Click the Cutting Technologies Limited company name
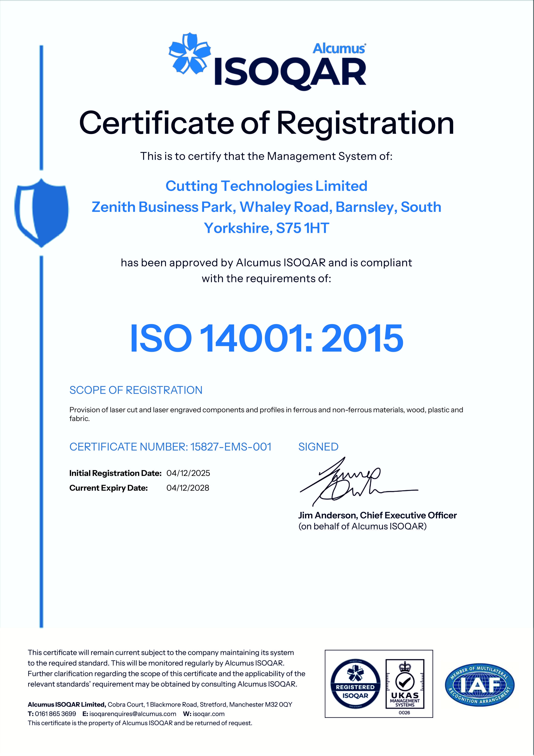 click(266, 186)
